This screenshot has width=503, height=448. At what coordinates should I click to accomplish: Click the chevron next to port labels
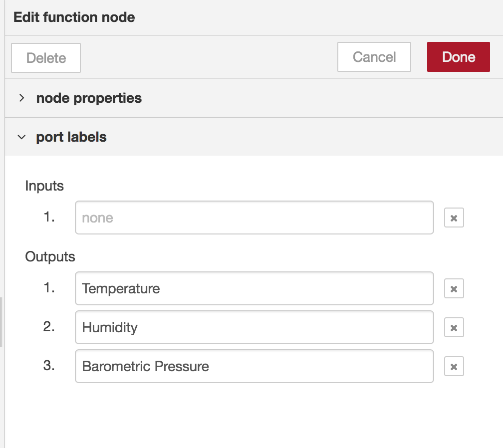(22, 137)
